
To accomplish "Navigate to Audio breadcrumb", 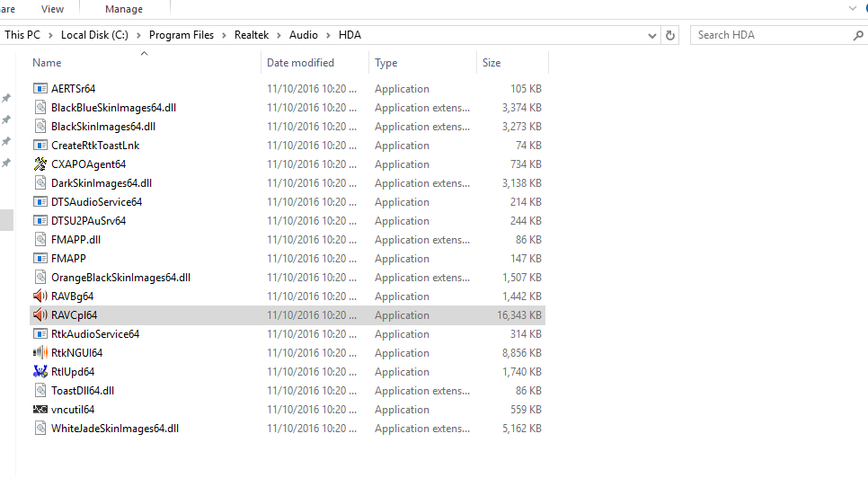I will 304,35.
